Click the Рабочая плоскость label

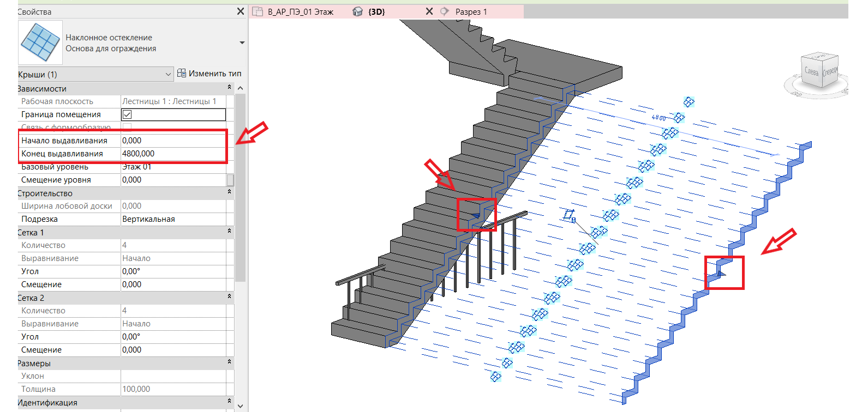[x=57, y=101]
